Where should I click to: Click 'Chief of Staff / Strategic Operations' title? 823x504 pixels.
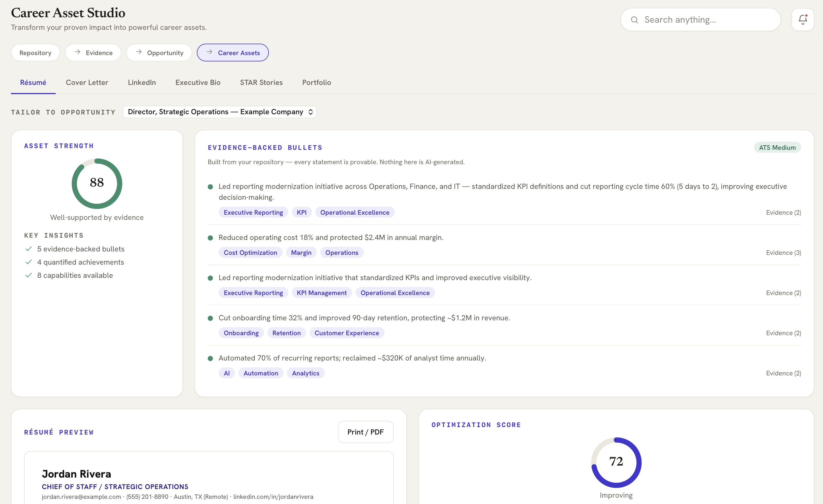115,486
